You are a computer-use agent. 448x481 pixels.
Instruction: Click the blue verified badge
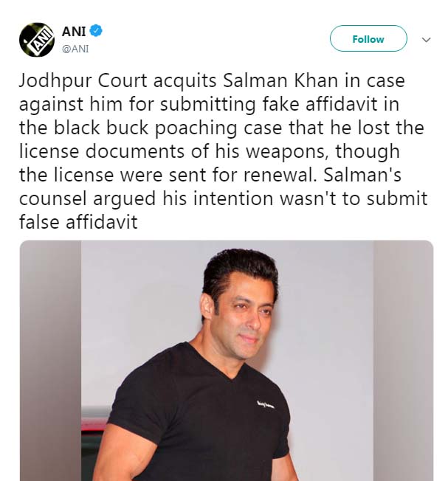97,31
